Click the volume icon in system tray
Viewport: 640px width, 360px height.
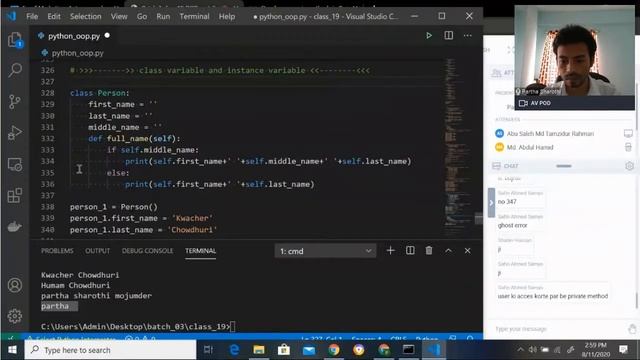click(532, 350)
